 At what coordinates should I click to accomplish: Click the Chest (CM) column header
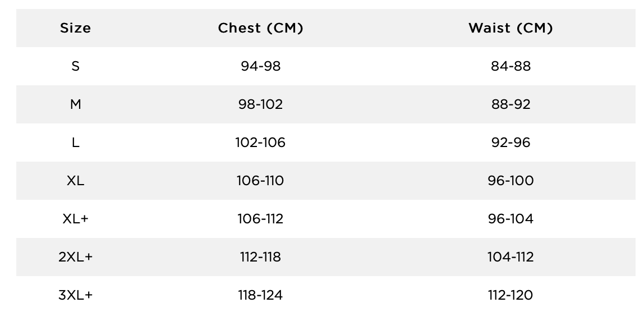coord(260,28)
